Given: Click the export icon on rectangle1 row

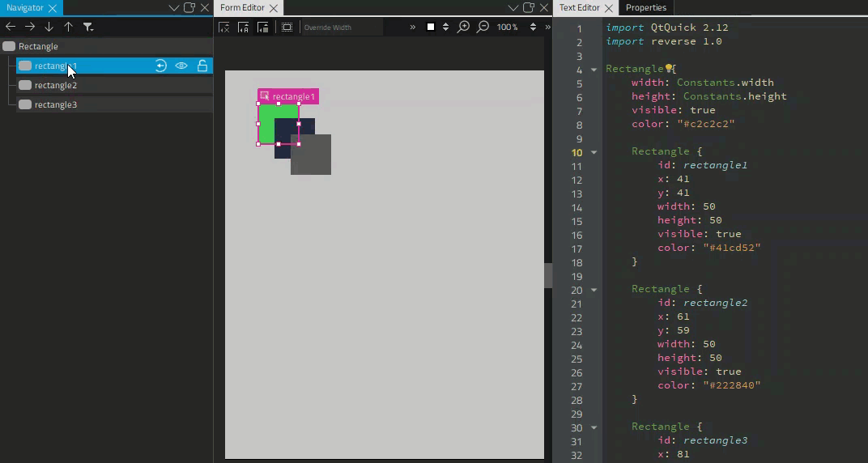Looking at the screenshot, I should coord(161,66).
